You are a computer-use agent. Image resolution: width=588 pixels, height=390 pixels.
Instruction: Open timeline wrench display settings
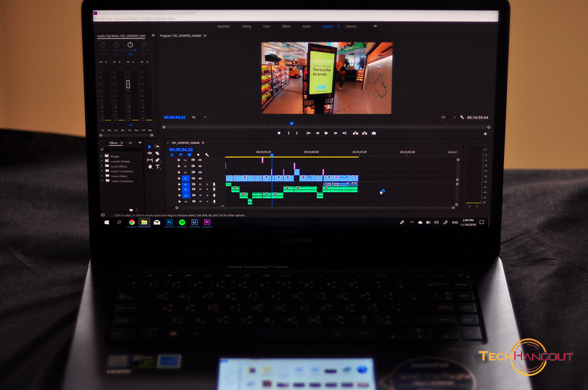pyautogui.click(x=206, y=154)
